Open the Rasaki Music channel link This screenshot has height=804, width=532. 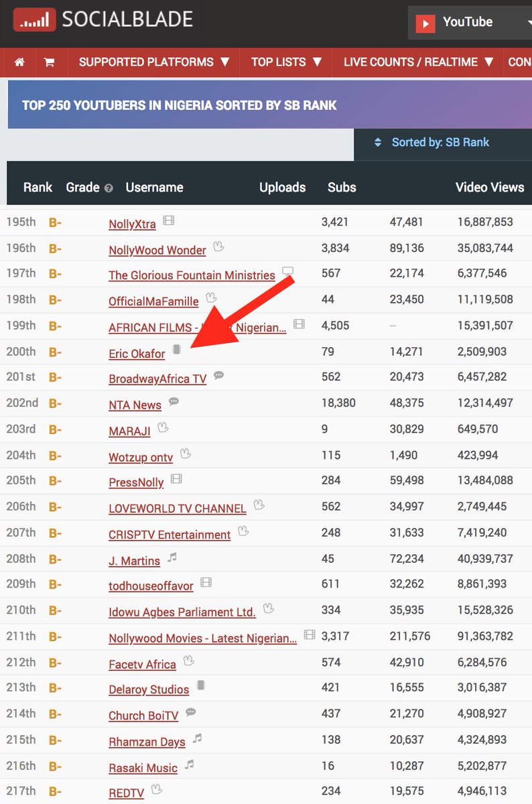[x=143, y=768]
